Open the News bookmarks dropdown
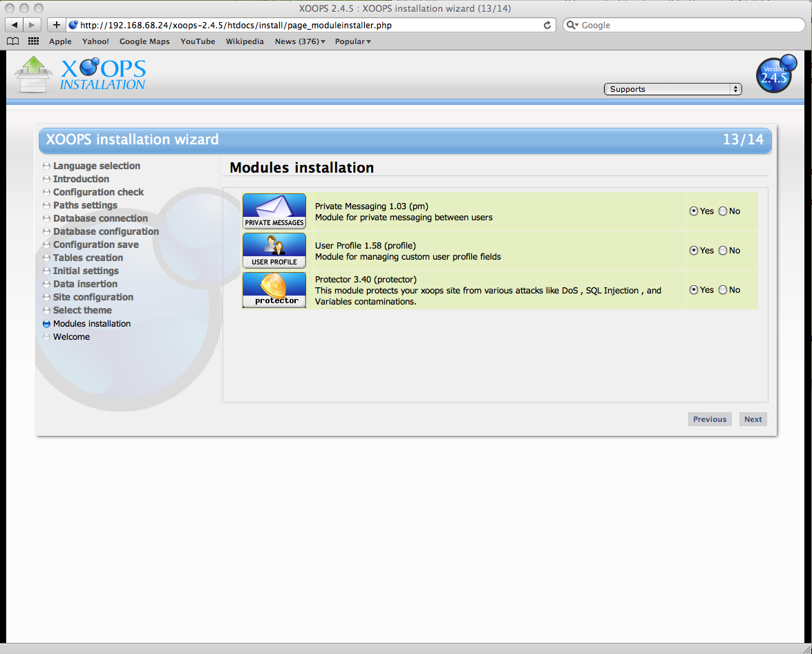 point(299,41)
